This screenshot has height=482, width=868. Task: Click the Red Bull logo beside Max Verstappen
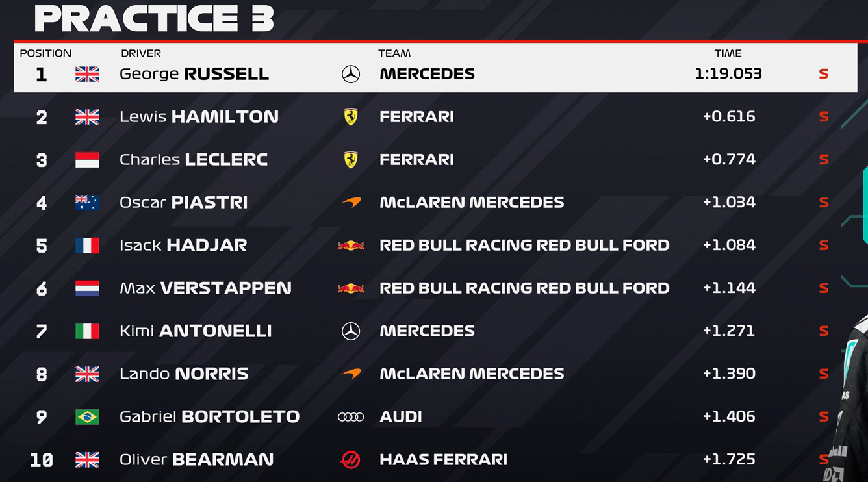tap(351, 288)
